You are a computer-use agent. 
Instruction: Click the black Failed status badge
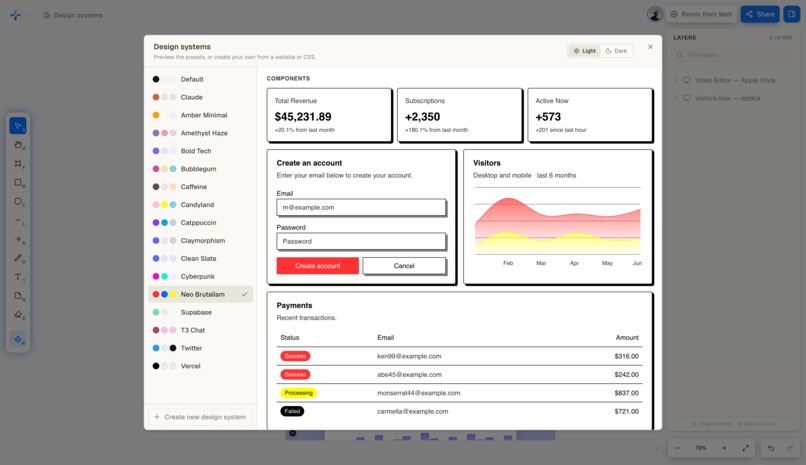[x=292, y=411]
